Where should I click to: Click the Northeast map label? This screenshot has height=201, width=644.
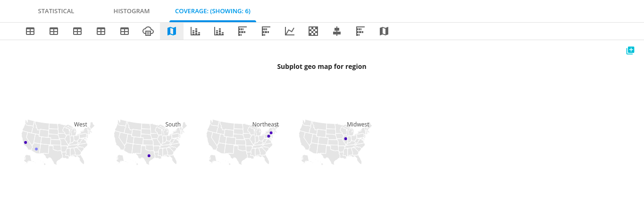pos(265,125)
